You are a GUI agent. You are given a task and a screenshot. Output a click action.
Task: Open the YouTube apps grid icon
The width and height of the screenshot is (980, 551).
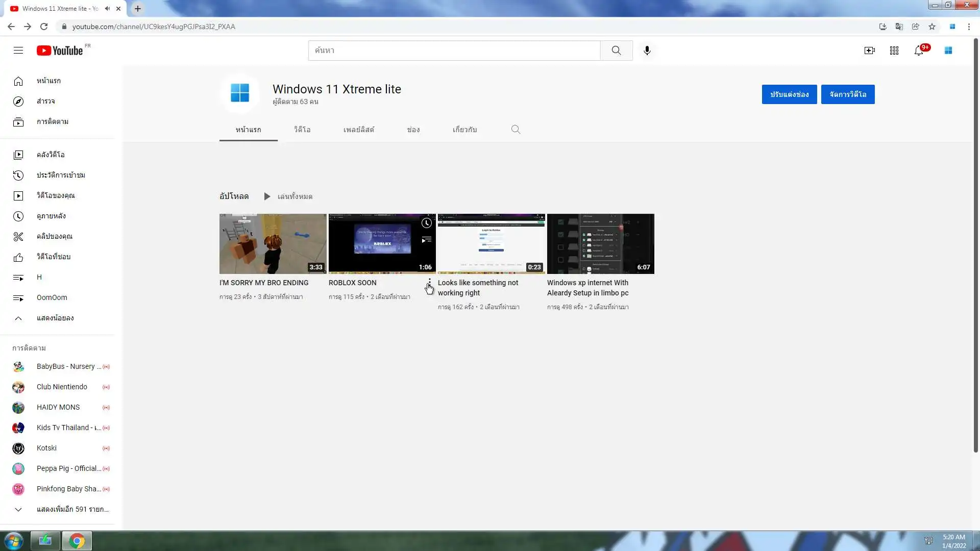coord(894,51)
